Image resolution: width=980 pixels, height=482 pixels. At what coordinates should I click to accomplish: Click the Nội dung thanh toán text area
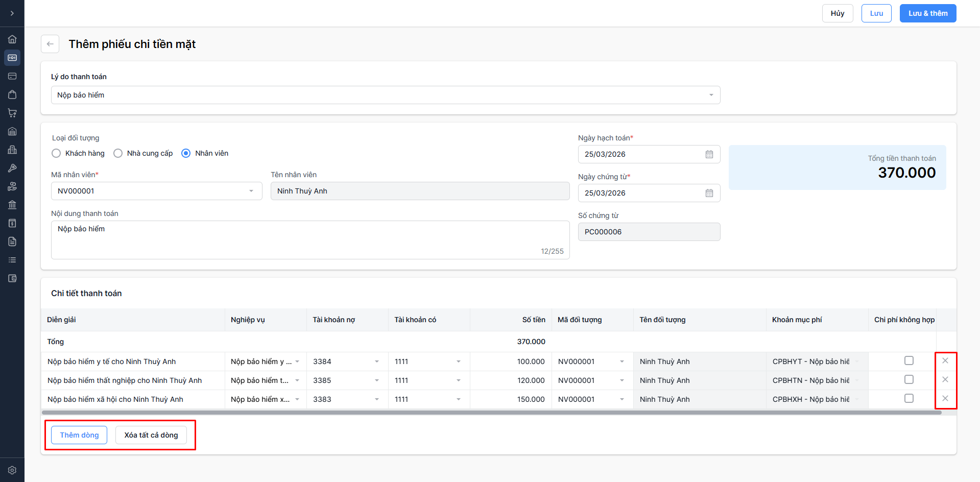[309, 239]
